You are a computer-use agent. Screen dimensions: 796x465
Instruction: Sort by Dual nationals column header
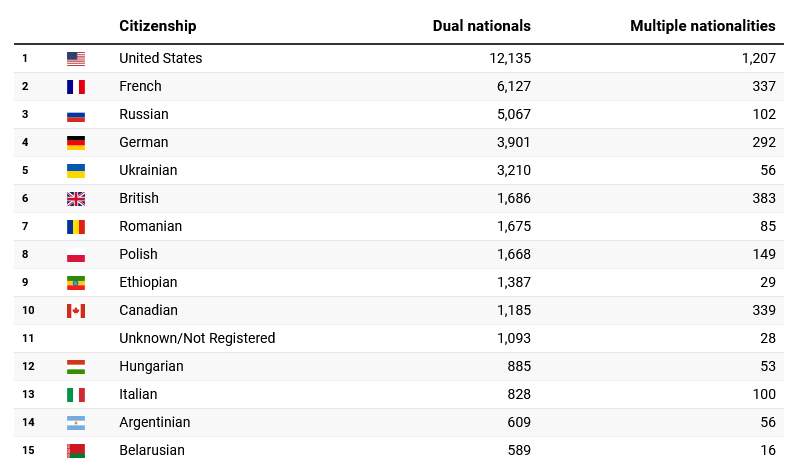[481, 26]
